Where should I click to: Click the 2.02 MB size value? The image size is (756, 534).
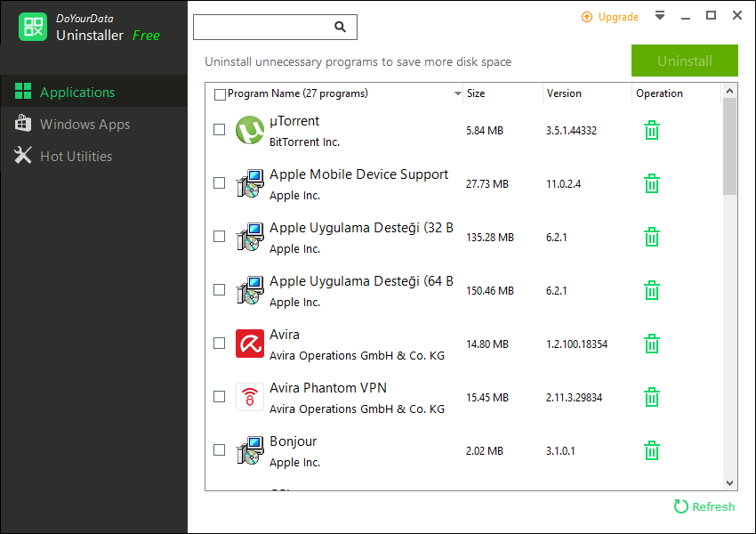coord(485,450)
